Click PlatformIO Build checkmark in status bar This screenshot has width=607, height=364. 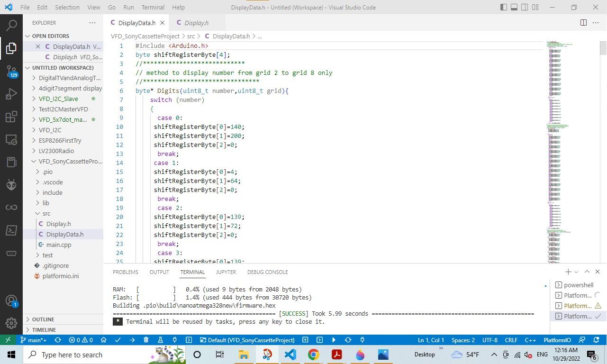tap(118, 340)
